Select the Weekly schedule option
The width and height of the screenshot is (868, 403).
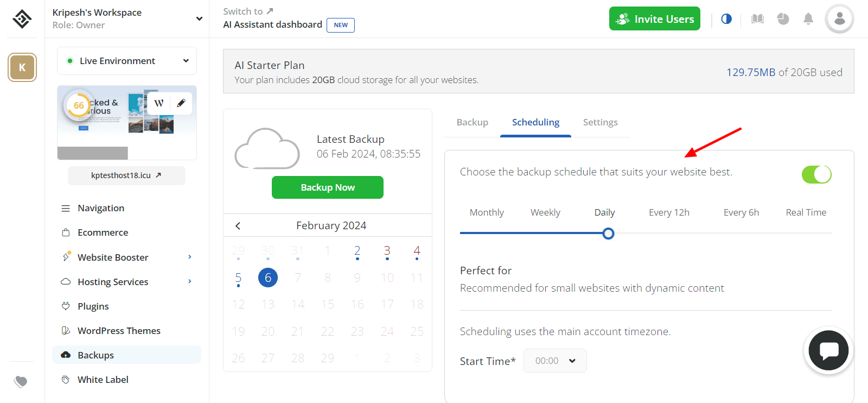pyautogui.click(x=545, y=212)
